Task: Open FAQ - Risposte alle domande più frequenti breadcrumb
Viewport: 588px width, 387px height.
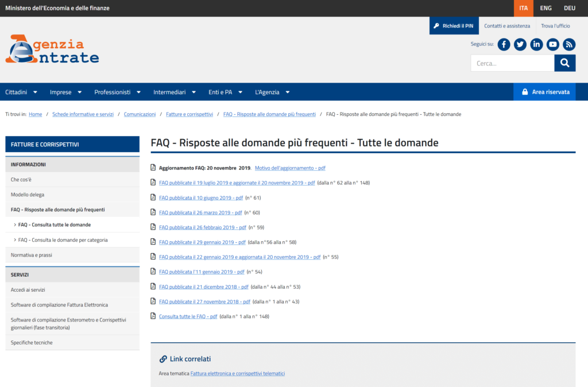Action: pyautogui.click(x=270, y=114)
